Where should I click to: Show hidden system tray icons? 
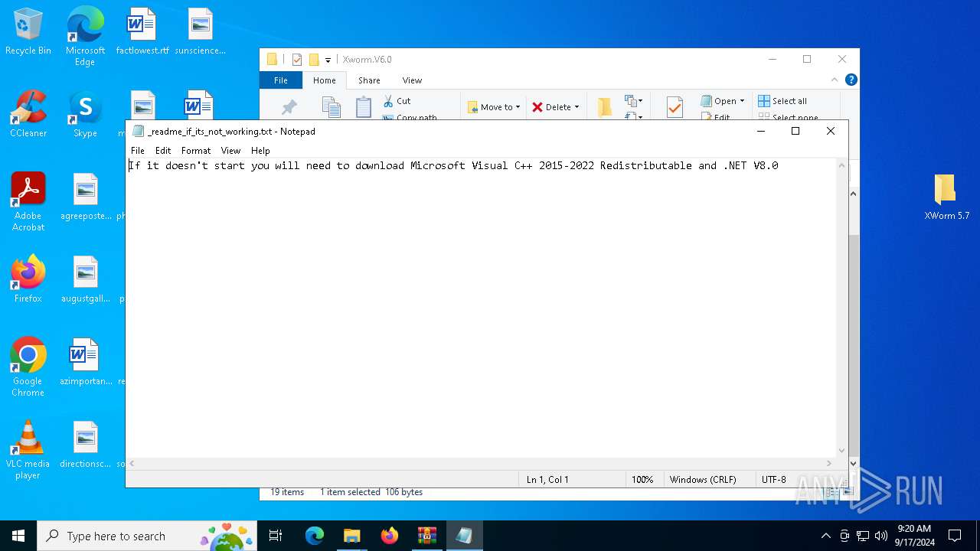coord(825,536)
